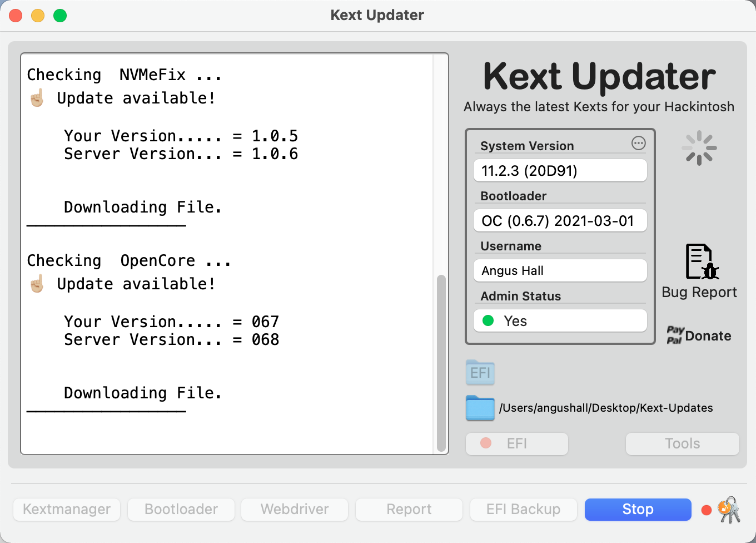Image resolution: width=756 pixels, height=543 pixels.
Task: Click the keychain keys icon
Action: tap(730, 510)
